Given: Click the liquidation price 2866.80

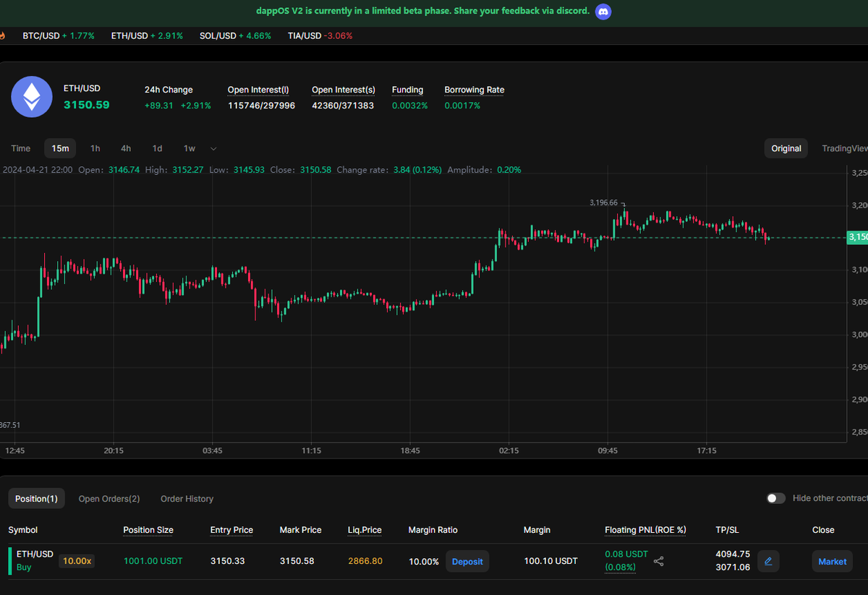Looking at the screenshot, I should 365,561.
